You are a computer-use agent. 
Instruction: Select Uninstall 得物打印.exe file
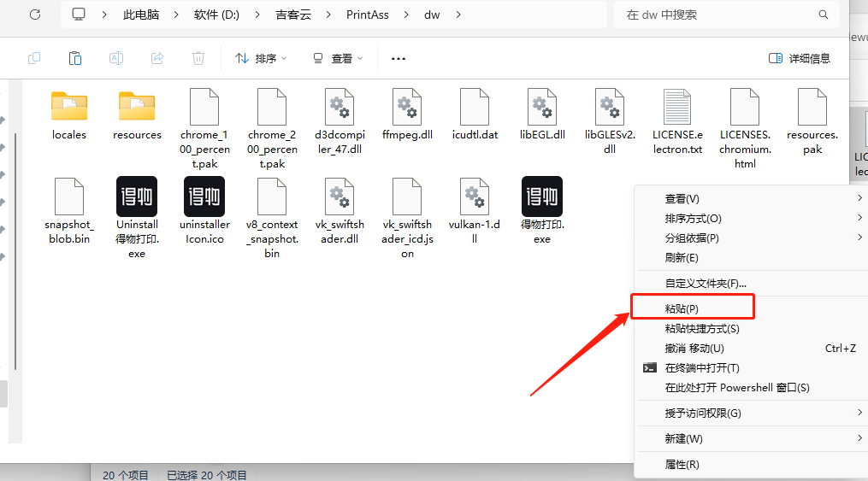pos(137,219)
